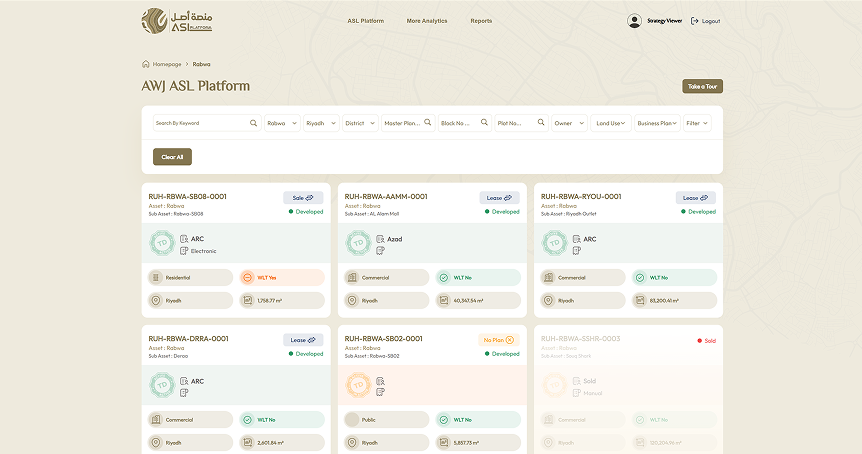Click Commercial building icon on AAMM card
The image size is (862, 454).
(x=352, y=278)
